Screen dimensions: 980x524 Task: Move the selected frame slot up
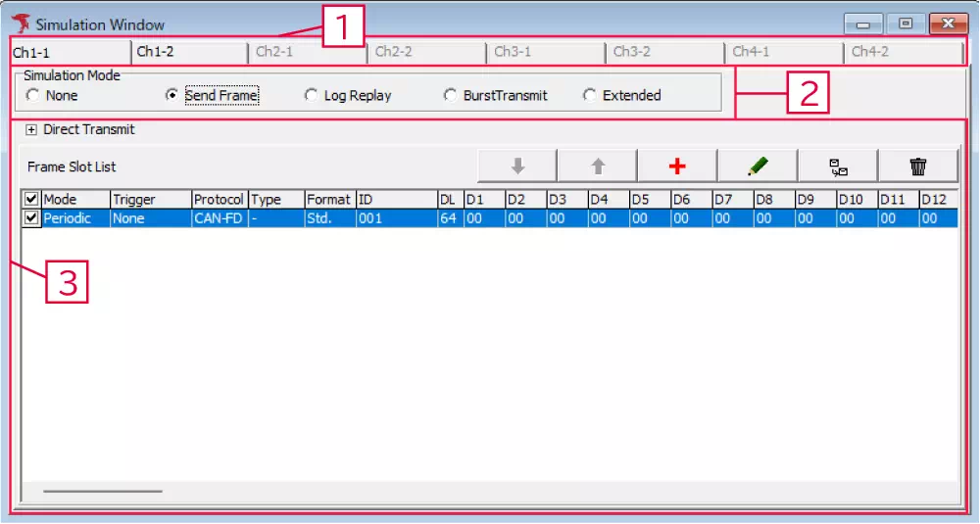point(598,167)
